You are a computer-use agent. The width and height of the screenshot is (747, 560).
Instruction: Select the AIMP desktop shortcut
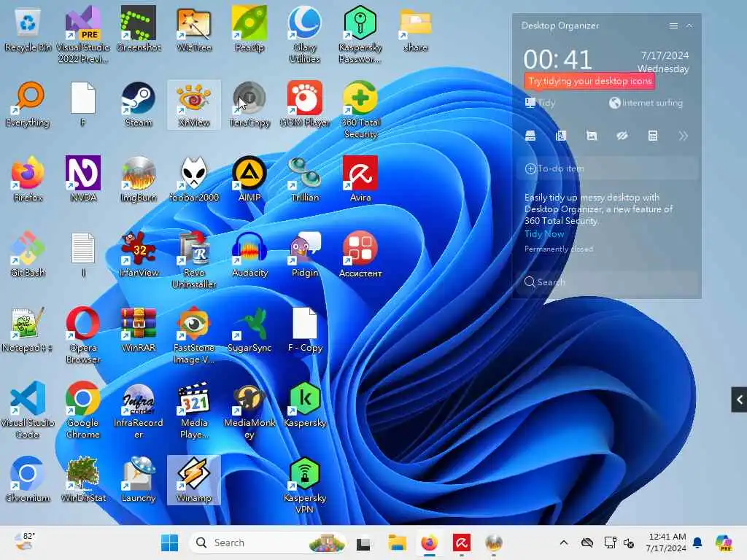pos(249,179)
